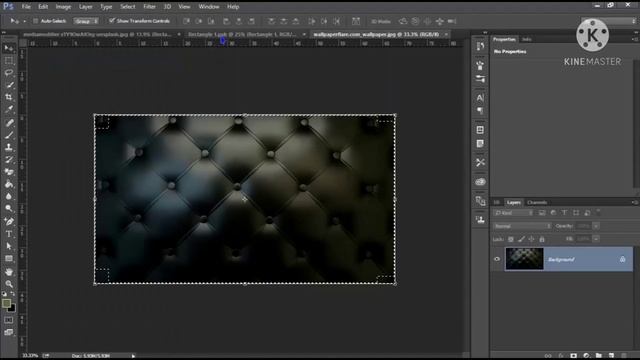The height and width of the screenshot is (360, 640).
Task: Select the Clone Stamp tool
Action: (9, 147)
